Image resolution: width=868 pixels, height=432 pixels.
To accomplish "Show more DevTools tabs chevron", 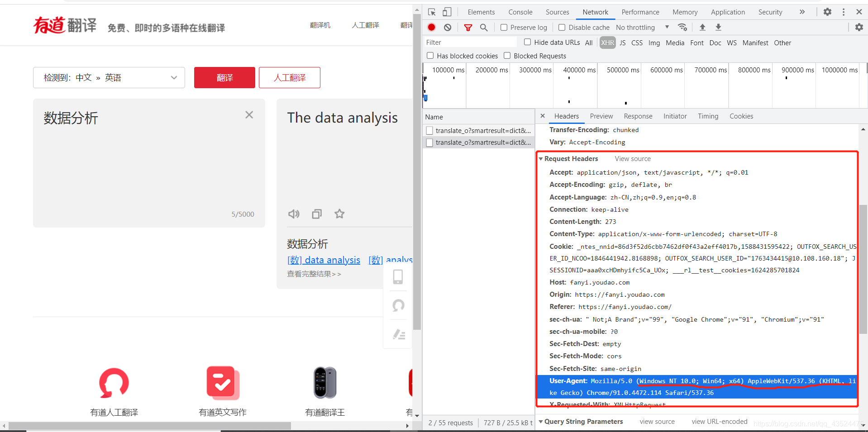I will [802, 12].
